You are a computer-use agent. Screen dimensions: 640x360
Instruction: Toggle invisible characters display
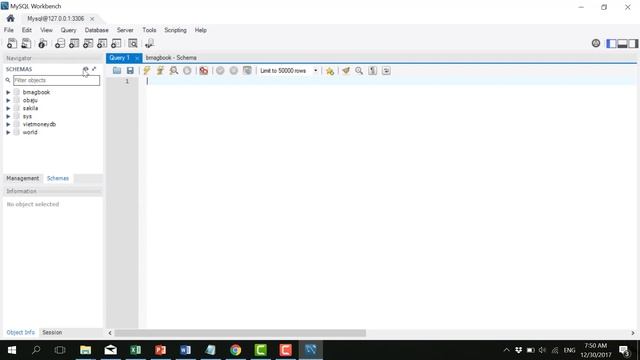click(372, 71)
